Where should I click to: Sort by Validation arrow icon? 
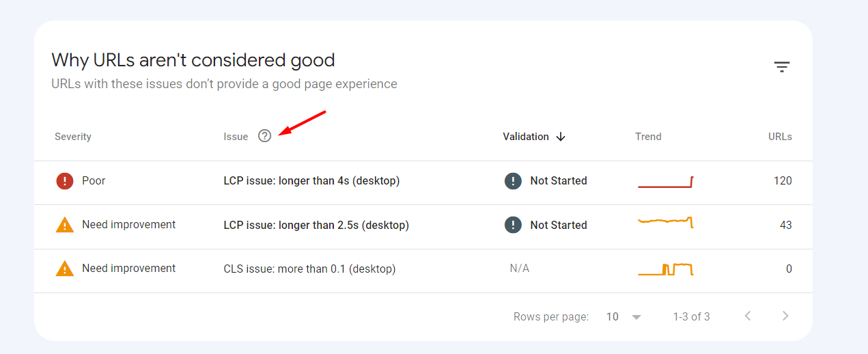[x=561, y=137]
